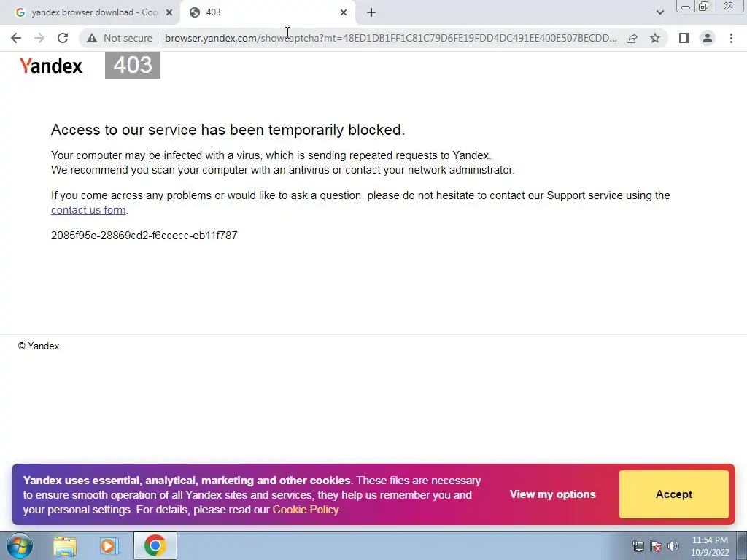The image size is (747, 560).
Task: Open the Windows Start menu
Action: coord(19,545)
